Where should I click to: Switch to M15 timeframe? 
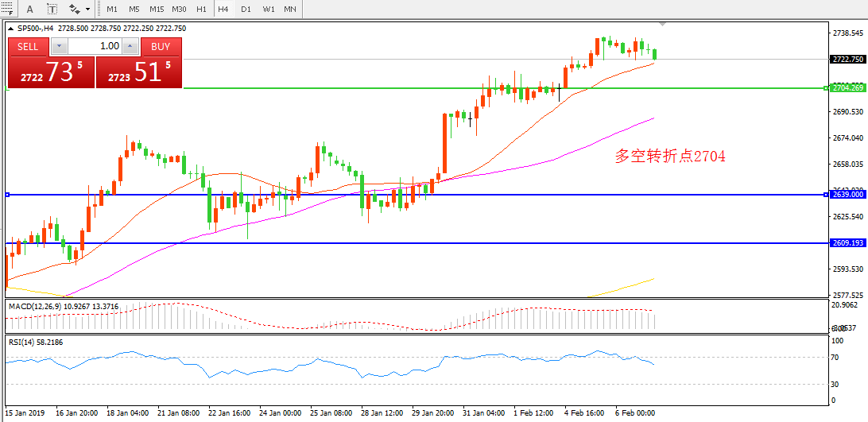(156, 9)
